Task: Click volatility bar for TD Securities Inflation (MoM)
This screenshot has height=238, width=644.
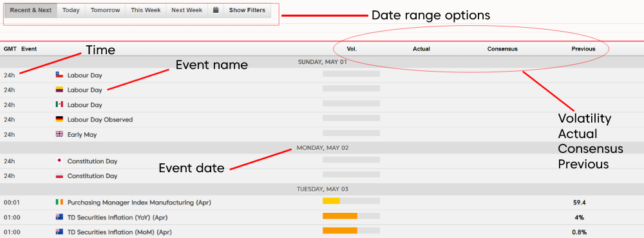Action: click(x=351, y=231)
